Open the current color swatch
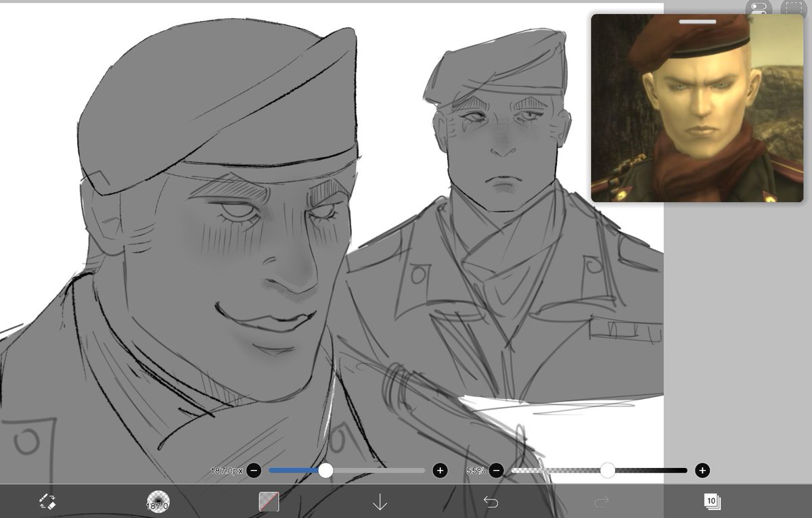This screenshot has width=812, height=518. point(269,502)
